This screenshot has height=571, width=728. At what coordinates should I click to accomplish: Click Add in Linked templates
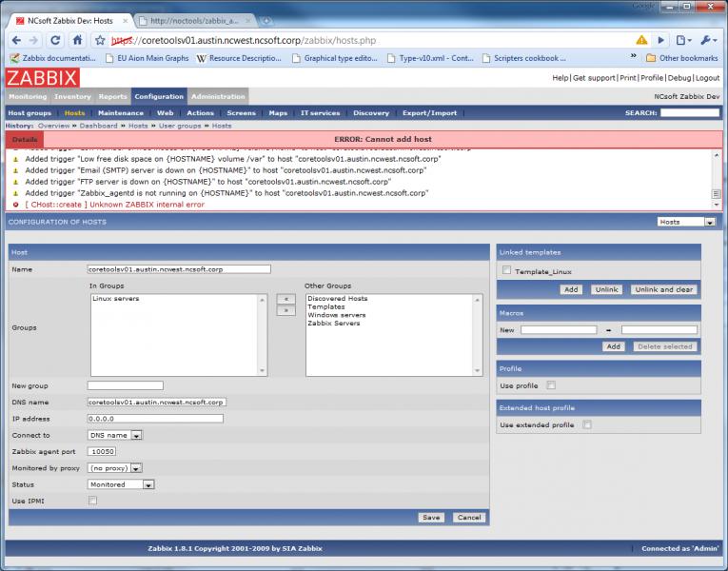click(571, 289)
